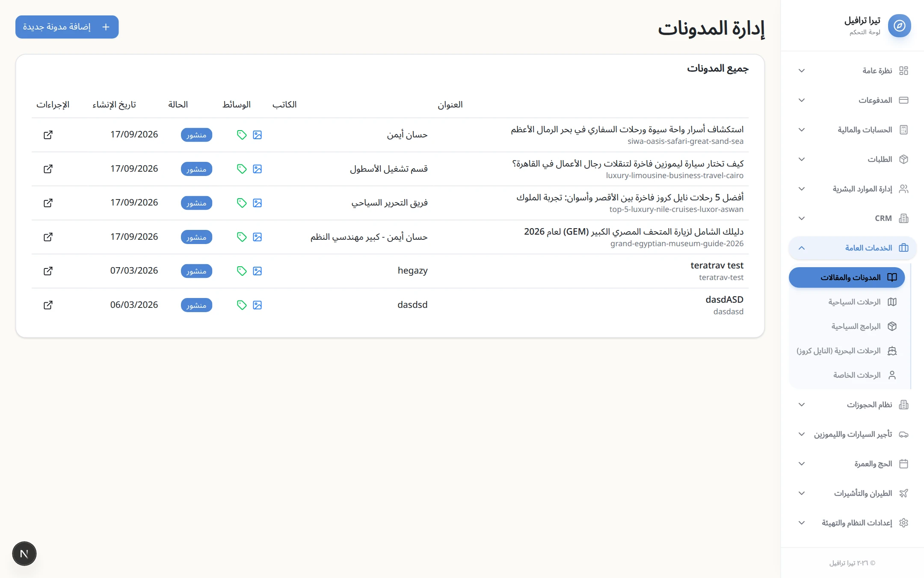Click منشور status badge in dasdasd row

click(196, 305)
